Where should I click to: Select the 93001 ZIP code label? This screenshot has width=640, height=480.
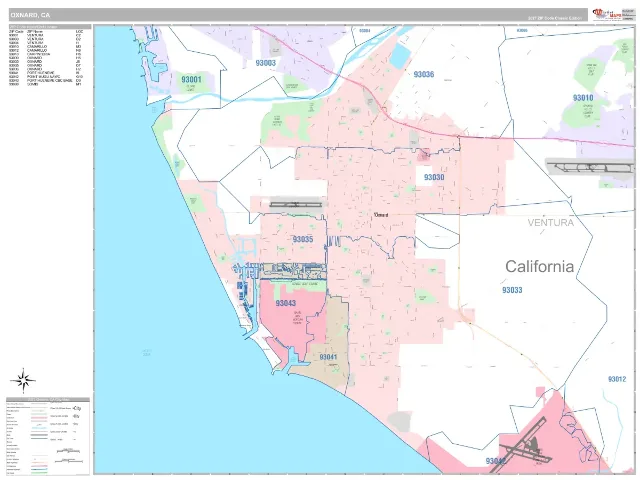pos(191,79)
